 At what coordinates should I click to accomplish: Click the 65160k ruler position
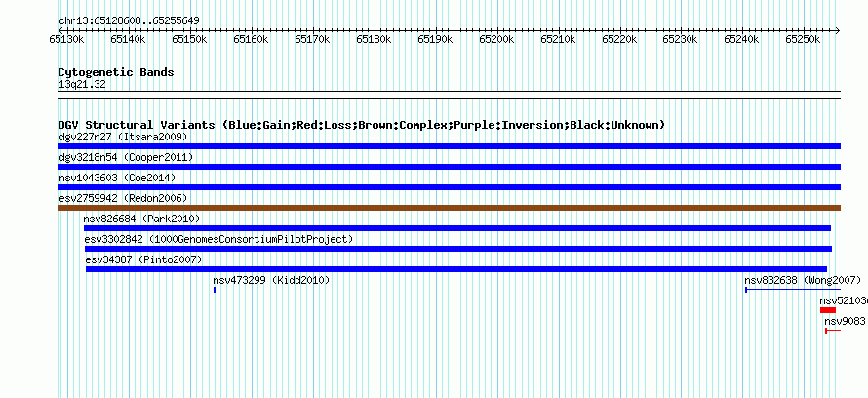pyautogui.click(x=251, y=39)
